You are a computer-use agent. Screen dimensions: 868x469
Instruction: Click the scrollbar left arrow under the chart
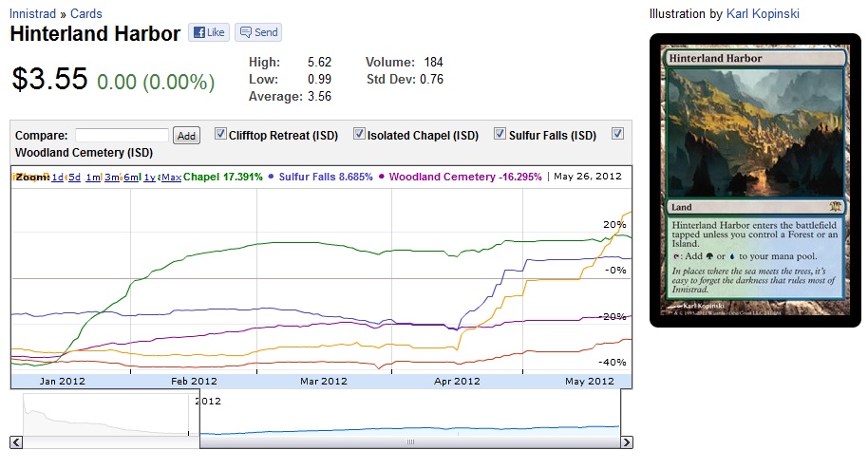point(16,442)
